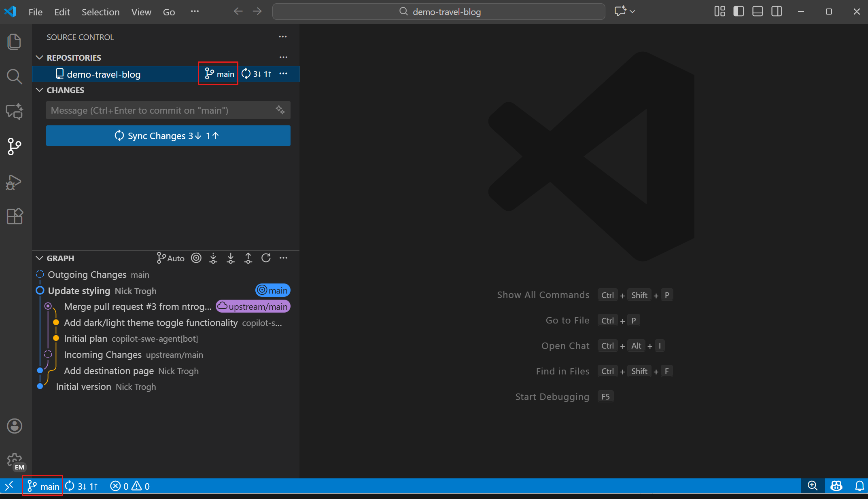Viewport: 868px width, 499px height.
Task: Refresh the commit graph
Action: pyautogui.click(x=266, y=258)
